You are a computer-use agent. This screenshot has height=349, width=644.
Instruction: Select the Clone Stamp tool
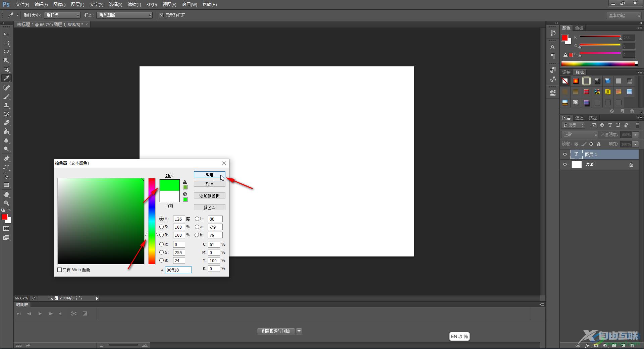[6, 105]
